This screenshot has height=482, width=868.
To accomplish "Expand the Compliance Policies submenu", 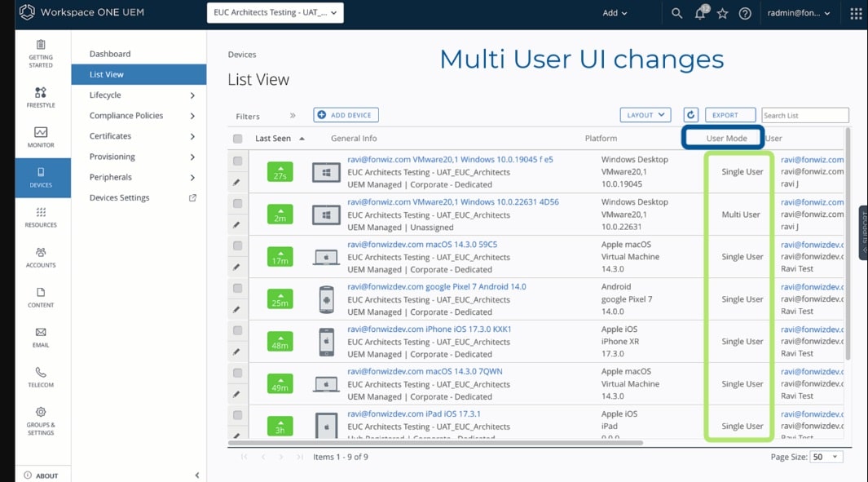I will pos(192,116).
